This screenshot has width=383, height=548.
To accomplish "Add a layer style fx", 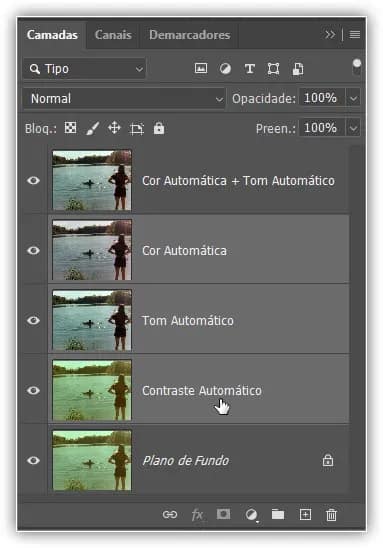I will pyautogui.click(x=197, y=514).
